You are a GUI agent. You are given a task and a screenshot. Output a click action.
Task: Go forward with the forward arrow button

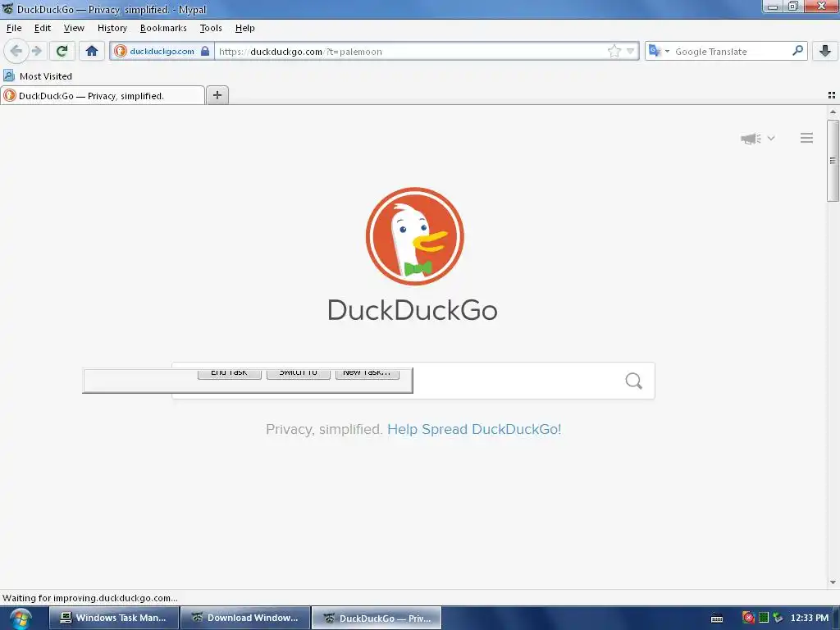coord(37,52)
